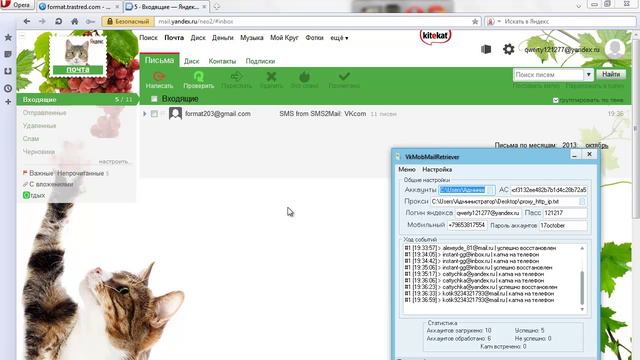Open the Мой Круг link
This screenshot has width=640, height=360.
coord(284,38)
